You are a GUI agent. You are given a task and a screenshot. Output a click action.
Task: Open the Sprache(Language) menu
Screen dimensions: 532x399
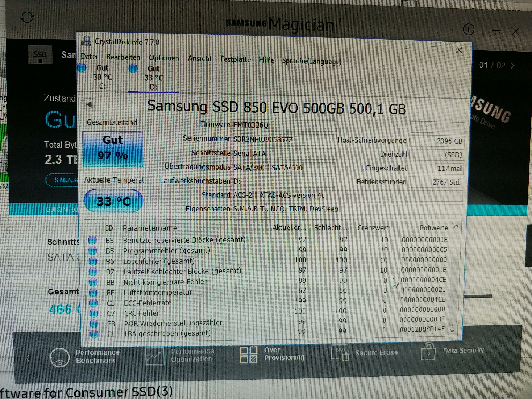[312, 61]
